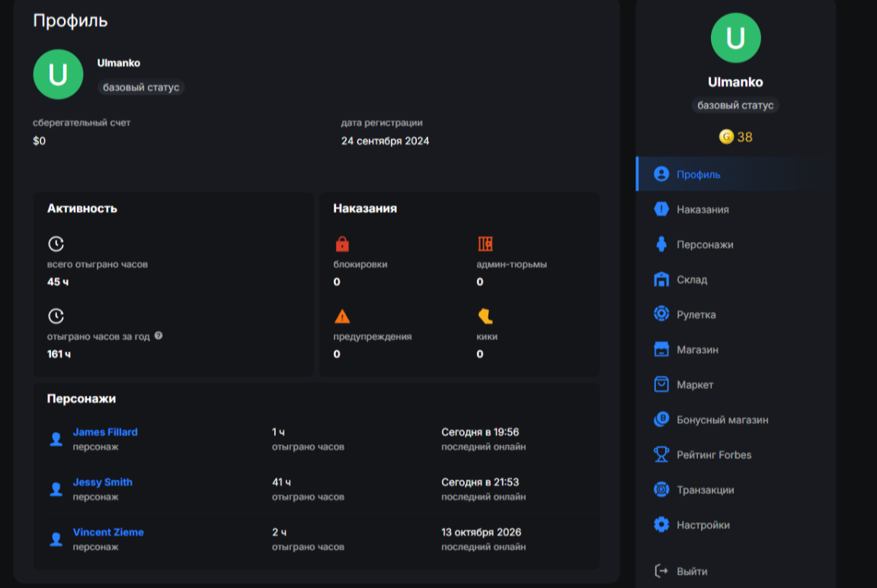Go to Наказания in the sidebar
This screenshot has width=877, height=588.
[735, 209]
